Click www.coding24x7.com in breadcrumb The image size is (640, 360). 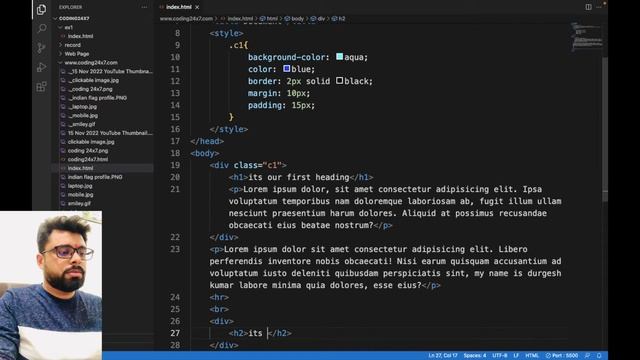click(186, 19)
